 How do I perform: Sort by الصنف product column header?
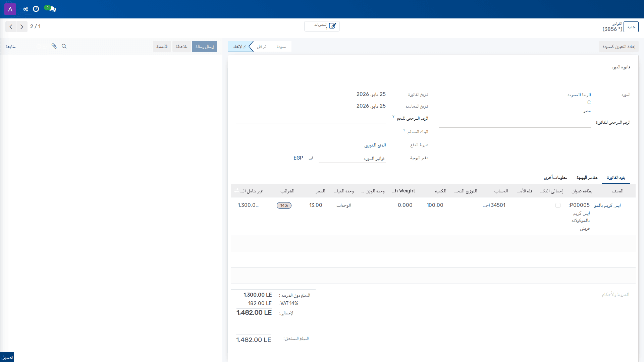point(618,191)
